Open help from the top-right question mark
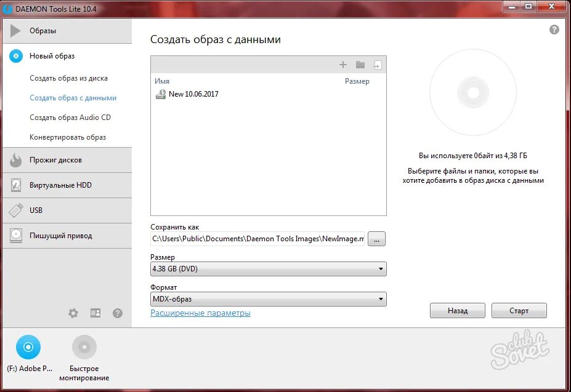The height and width of the screenshot is (392, 571). tap(554, 30)
